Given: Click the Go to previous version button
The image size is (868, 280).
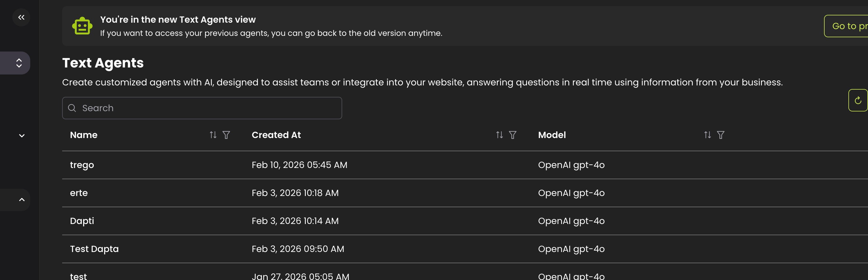Looking at the screenshot, I should point(849,26).
